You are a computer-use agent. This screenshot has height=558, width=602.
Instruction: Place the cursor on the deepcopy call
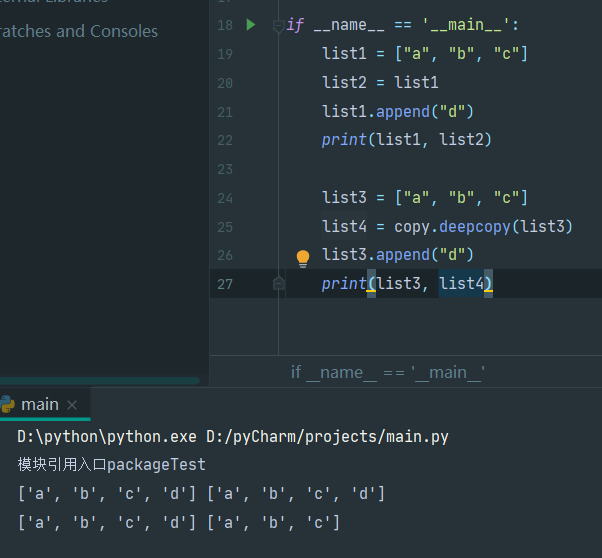[475, 227]
